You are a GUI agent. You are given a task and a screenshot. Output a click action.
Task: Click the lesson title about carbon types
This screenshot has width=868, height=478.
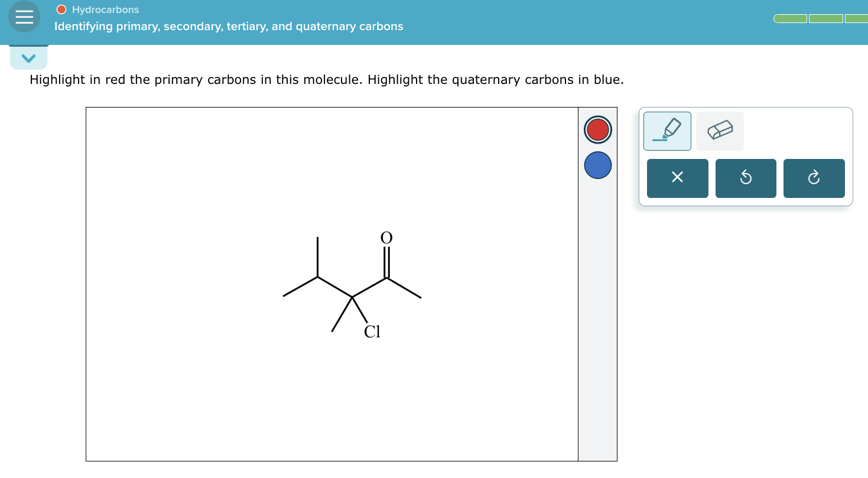[x=229, y=27]
